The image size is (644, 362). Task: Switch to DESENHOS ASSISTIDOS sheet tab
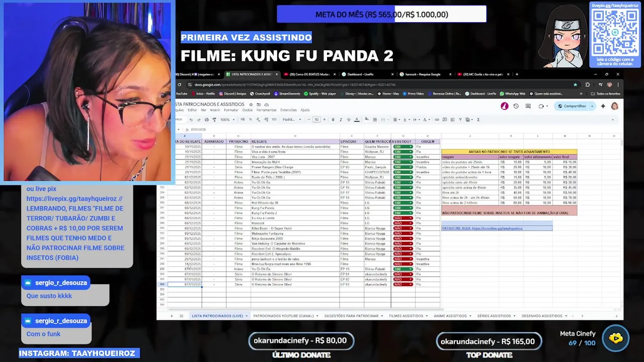point(542,316)
